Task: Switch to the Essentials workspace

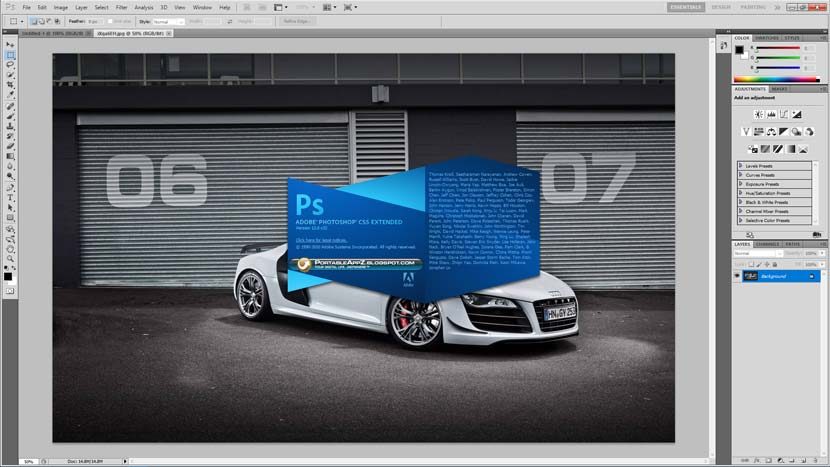Action: [686, 7]
